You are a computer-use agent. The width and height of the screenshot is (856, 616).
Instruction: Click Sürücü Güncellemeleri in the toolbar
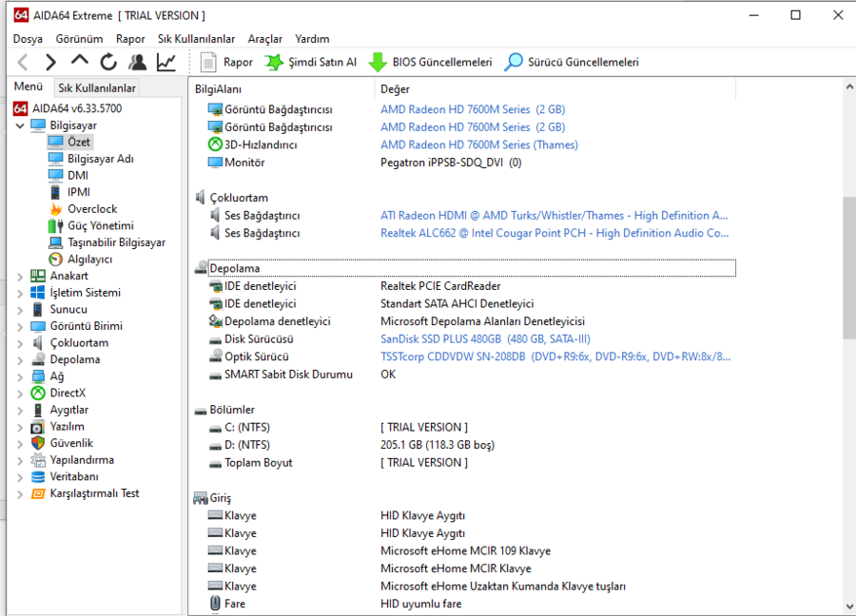click(572, 63)
